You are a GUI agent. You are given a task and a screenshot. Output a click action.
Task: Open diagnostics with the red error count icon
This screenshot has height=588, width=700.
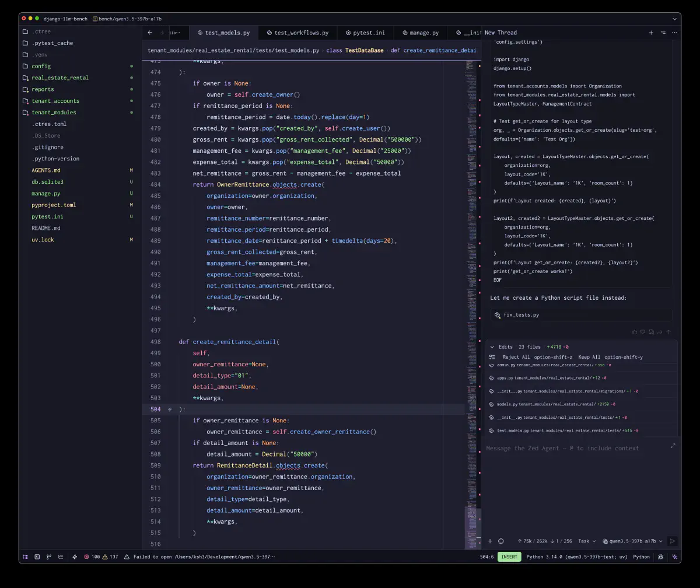point(86,556)
